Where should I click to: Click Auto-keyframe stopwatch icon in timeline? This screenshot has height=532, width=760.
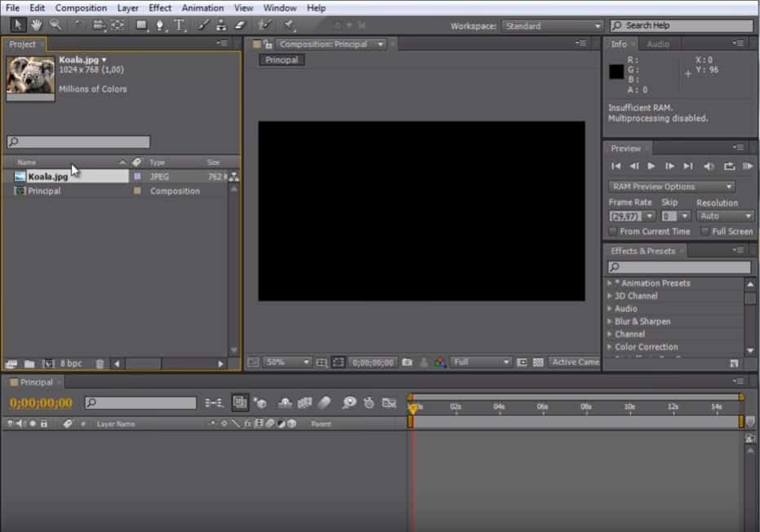369,402
